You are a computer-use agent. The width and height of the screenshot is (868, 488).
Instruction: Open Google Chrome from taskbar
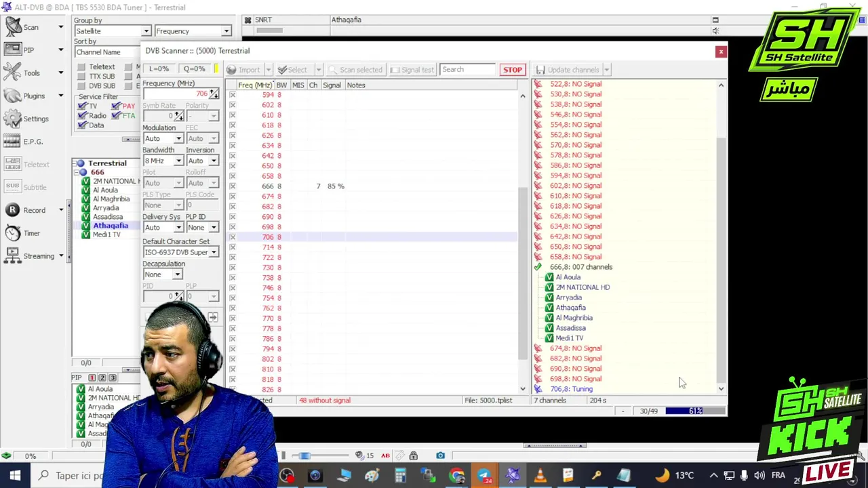[x=456, y=475]
